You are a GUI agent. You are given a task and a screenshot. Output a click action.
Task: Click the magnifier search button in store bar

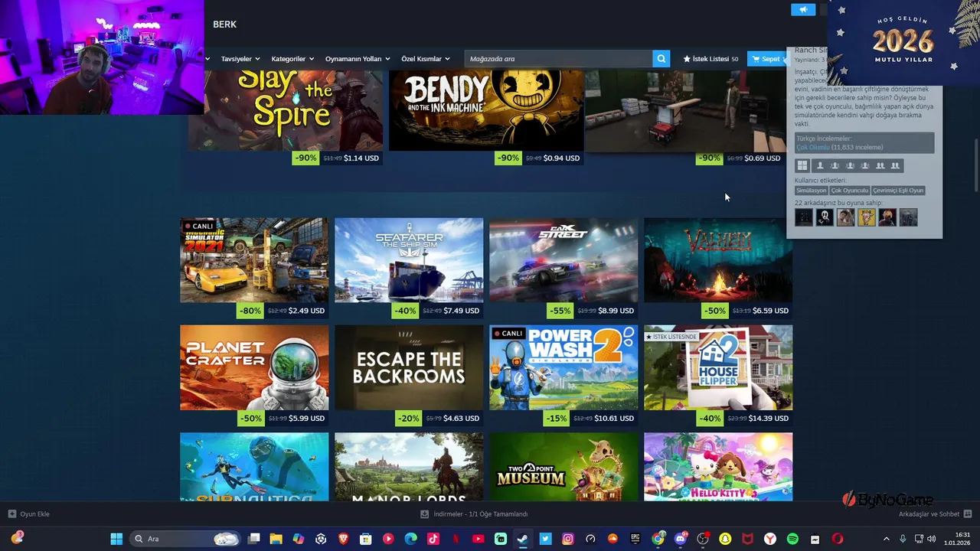click(x=661, y=58)
